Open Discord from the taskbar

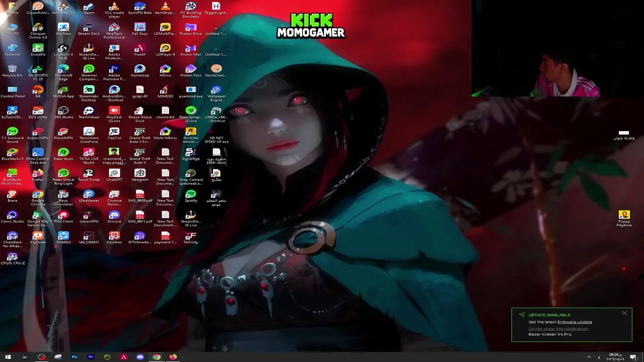[x=140, y=357]
